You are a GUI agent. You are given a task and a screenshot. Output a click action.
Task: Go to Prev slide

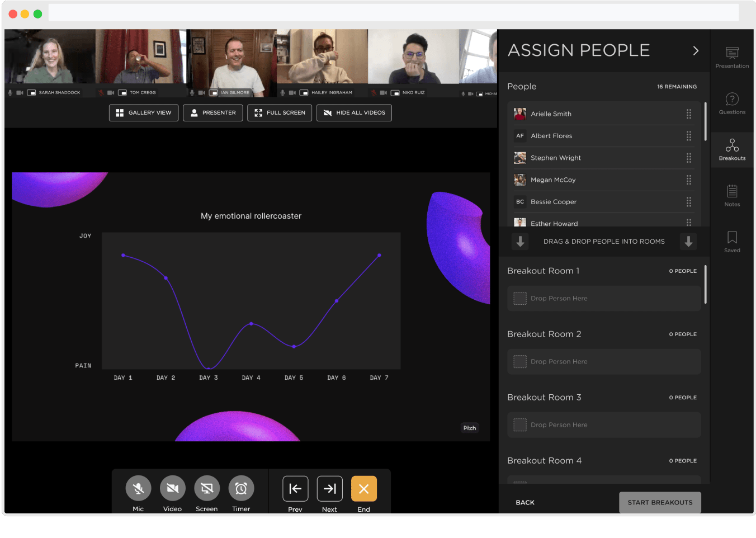295,489
